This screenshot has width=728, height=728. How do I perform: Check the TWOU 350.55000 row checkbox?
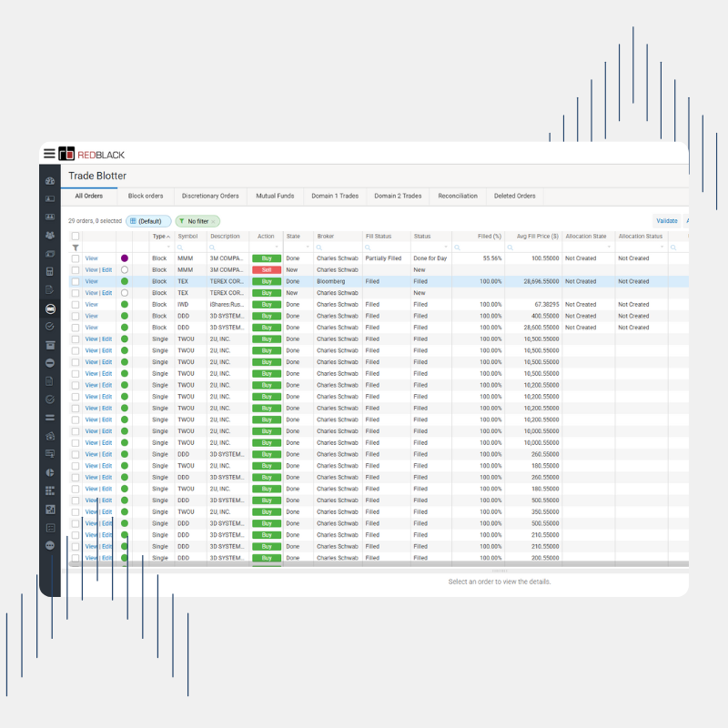[x=76, y=511]
